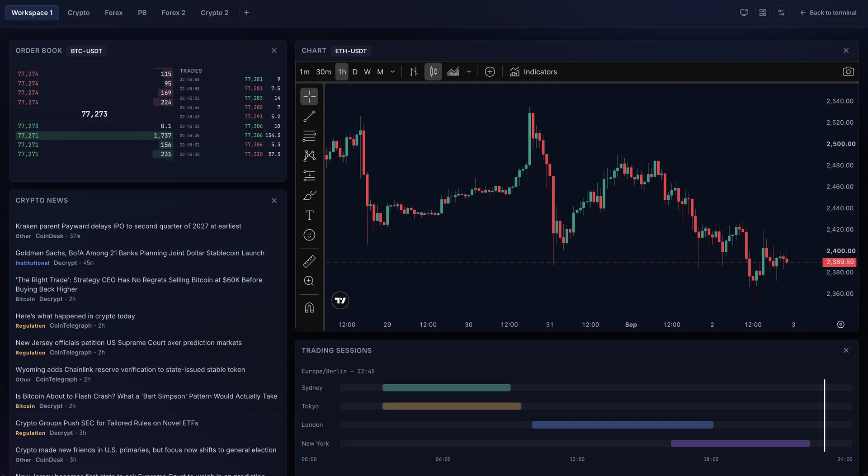Image resolution: width=868 pixels, height=476 pixels.
Task: Open the Indicators menu
Action: point(533,72)
